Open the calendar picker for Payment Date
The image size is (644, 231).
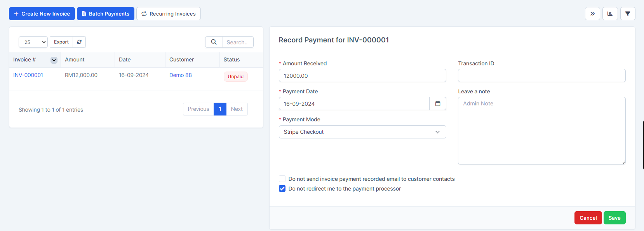click(x=438, y=104)
